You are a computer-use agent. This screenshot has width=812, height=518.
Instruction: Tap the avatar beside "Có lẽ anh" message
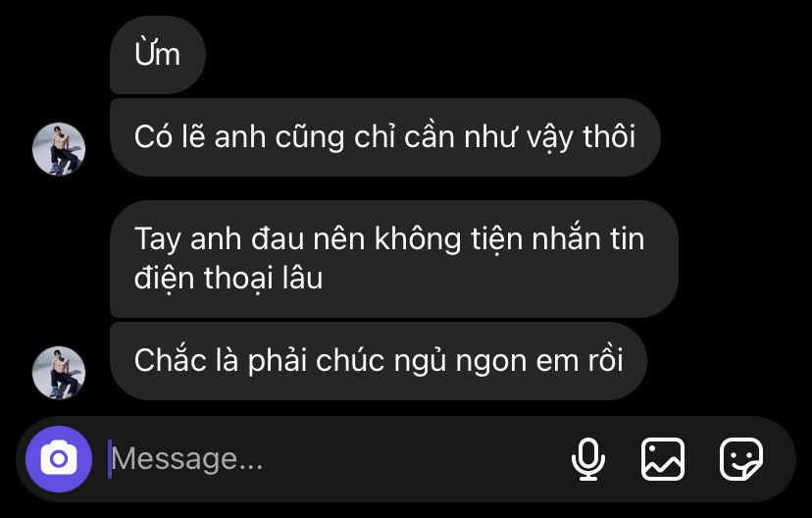click(59, 149)
